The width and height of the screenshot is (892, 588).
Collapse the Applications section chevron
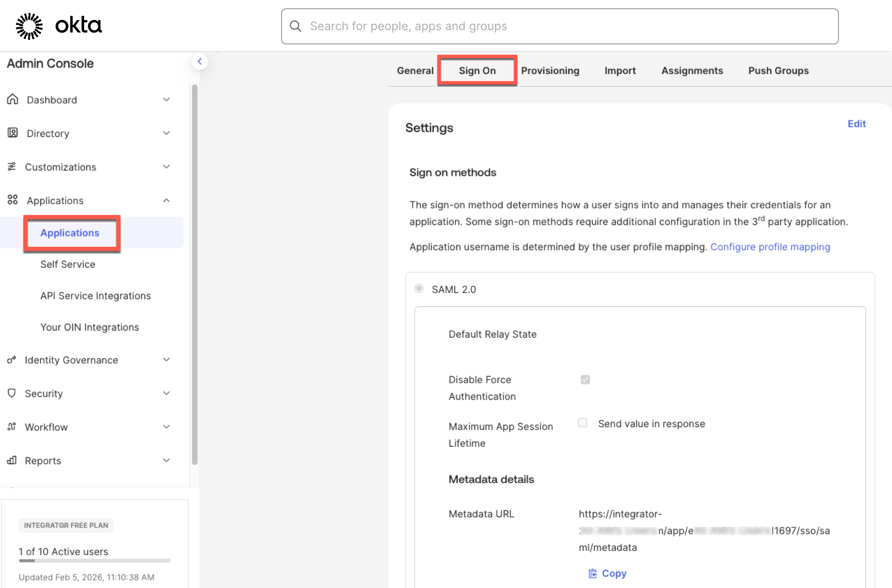(x=167, y=200)
